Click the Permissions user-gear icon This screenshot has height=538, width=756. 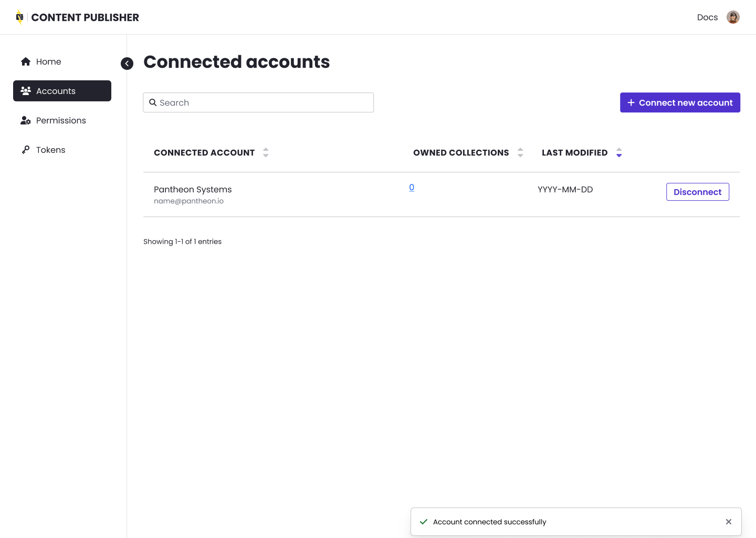coord(26,120)
